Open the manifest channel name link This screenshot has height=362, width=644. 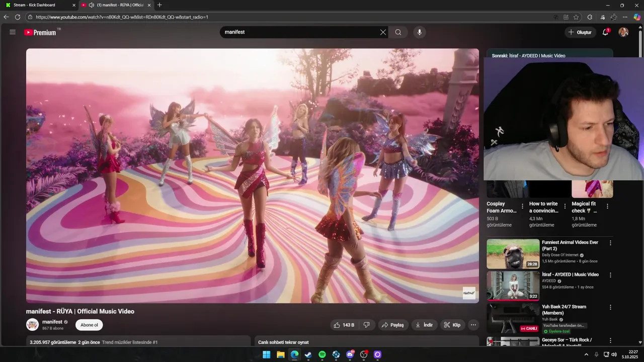click(52, 322)
